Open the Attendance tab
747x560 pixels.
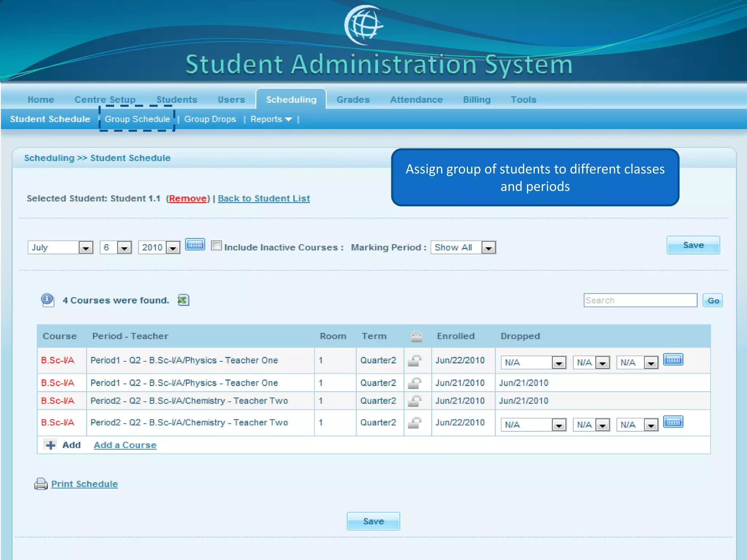point(416,100)
